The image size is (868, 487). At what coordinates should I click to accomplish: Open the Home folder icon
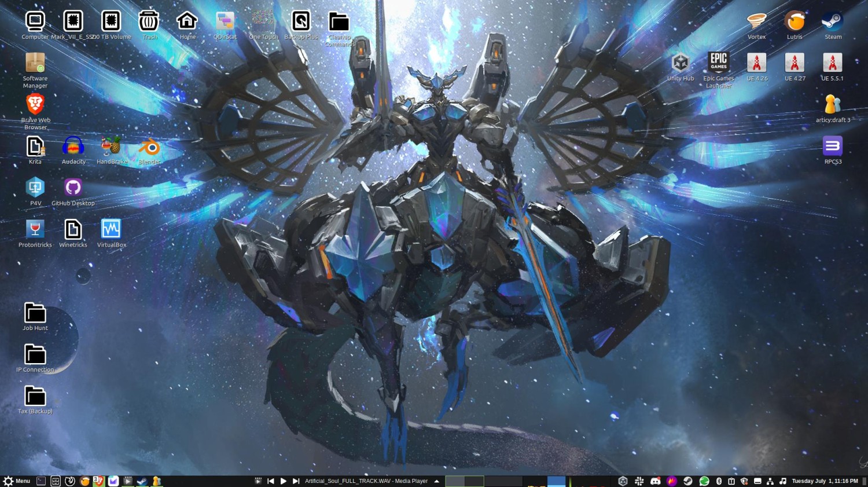pos(187,25)
